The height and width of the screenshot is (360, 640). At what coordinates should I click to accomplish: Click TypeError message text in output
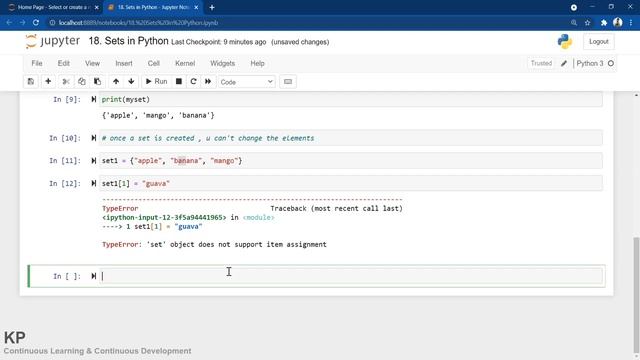point(214,244)
